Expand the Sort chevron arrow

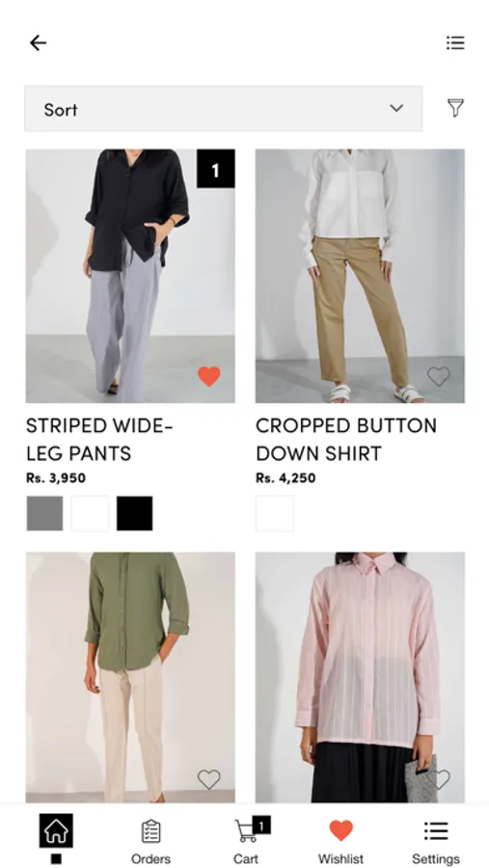396,108
